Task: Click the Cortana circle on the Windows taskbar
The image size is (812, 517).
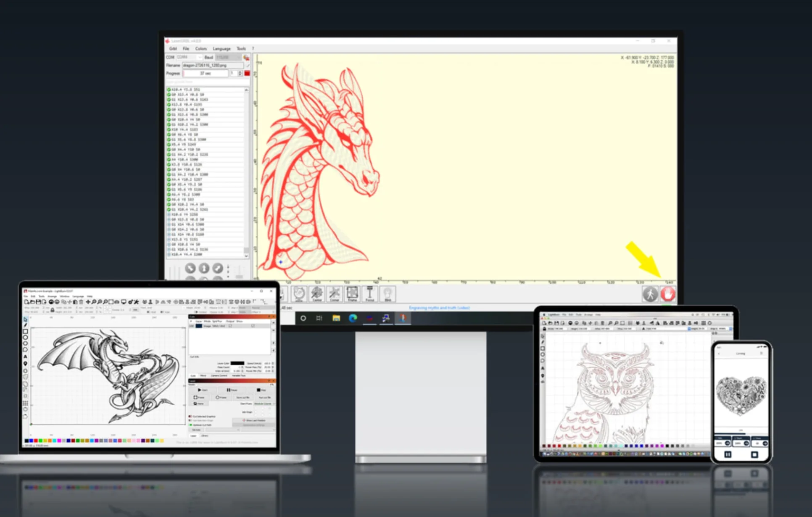Action: tap(303, 318)
